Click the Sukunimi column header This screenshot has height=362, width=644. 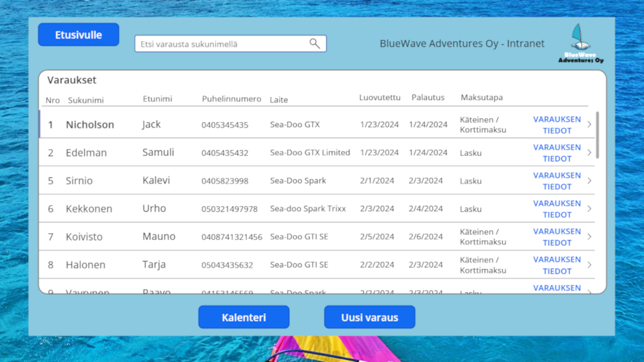[x=86, y=100]
